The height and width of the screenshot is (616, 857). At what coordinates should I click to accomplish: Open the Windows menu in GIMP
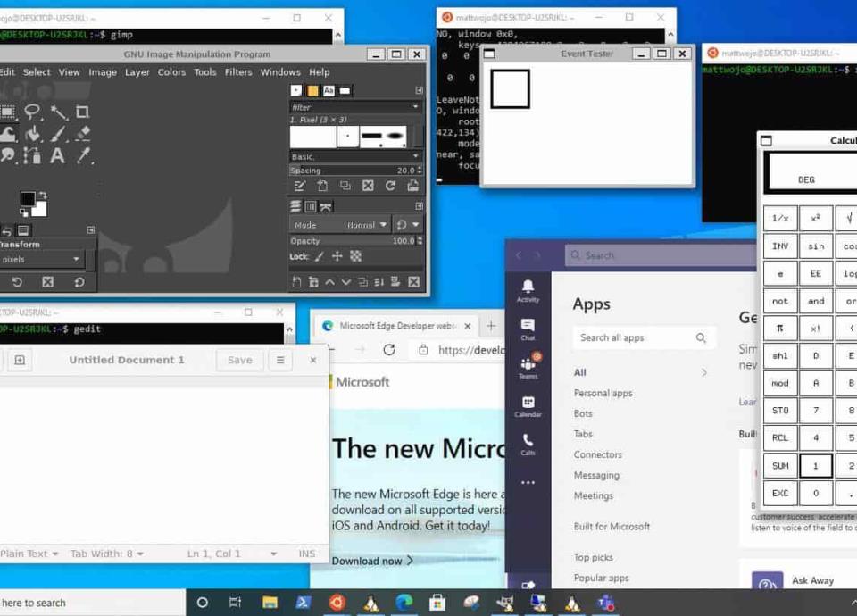[x=280, y=72]
